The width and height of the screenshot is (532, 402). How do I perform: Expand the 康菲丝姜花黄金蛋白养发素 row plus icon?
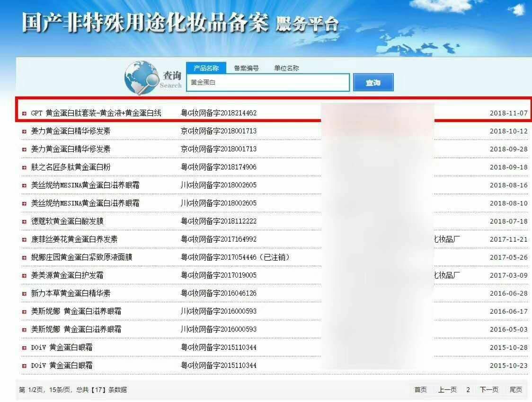[24, 240]
